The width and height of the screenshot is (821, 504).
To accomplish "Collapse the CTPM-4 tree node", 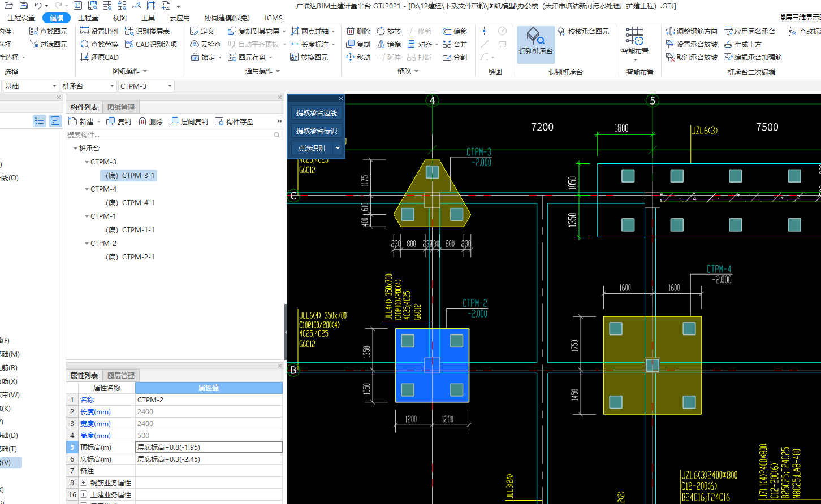I will coord(87,189).
